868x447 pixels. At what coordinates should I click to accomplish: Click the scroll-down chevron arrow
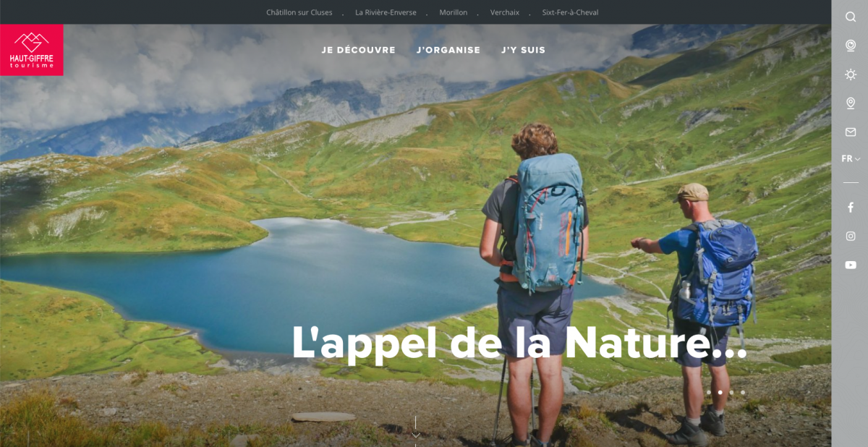pyautogui.click(x=416, y=435)
